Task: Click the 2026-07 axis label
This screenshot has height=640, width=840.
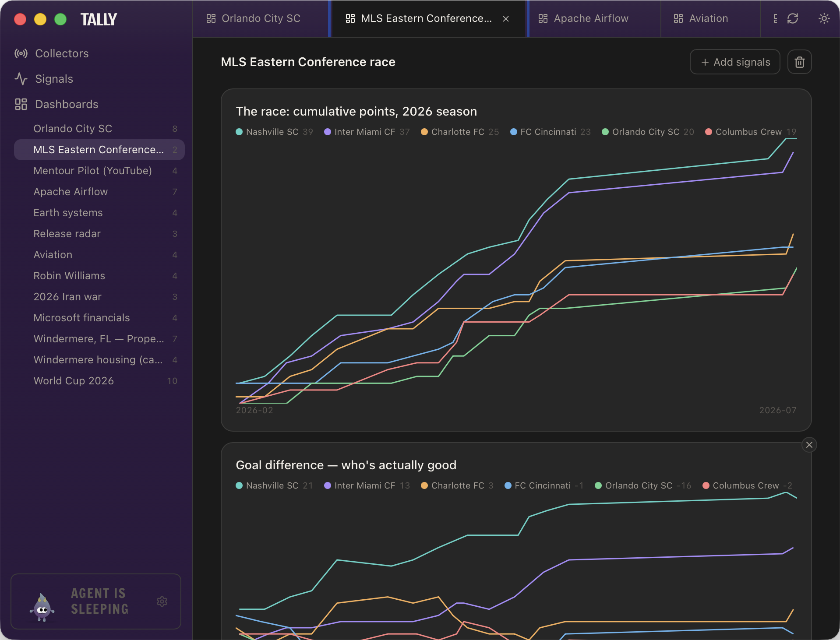Action: coord(778,410)
